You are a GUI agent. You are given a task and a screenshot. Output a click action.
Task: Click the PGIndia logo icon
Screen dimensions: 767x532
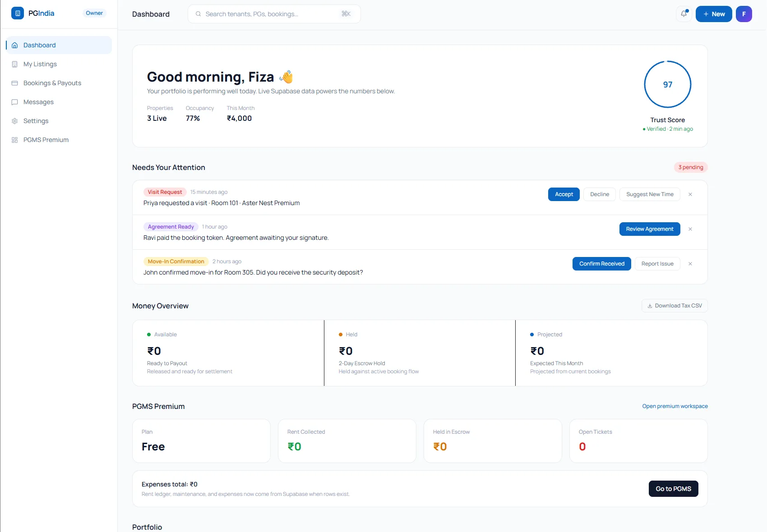(18, 13)
